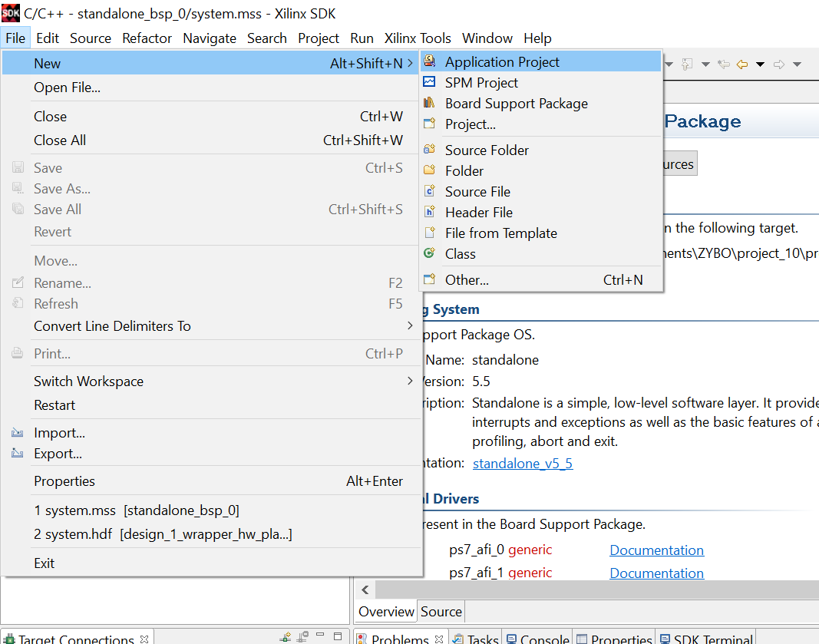Open the Edit menu

click(x=48, y=38)
